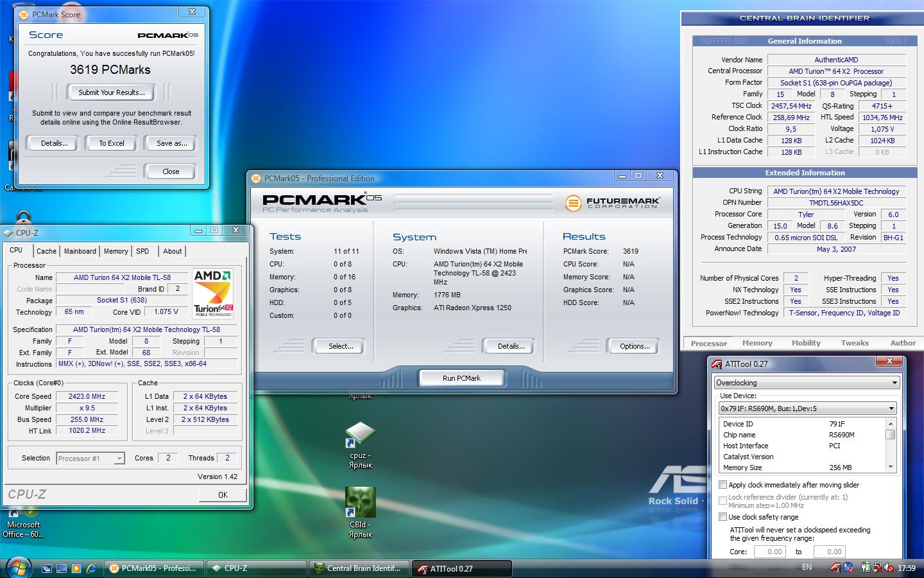The image size is (924, 578).
Task: Click Run PCMark button
Action: click(461, 378)
